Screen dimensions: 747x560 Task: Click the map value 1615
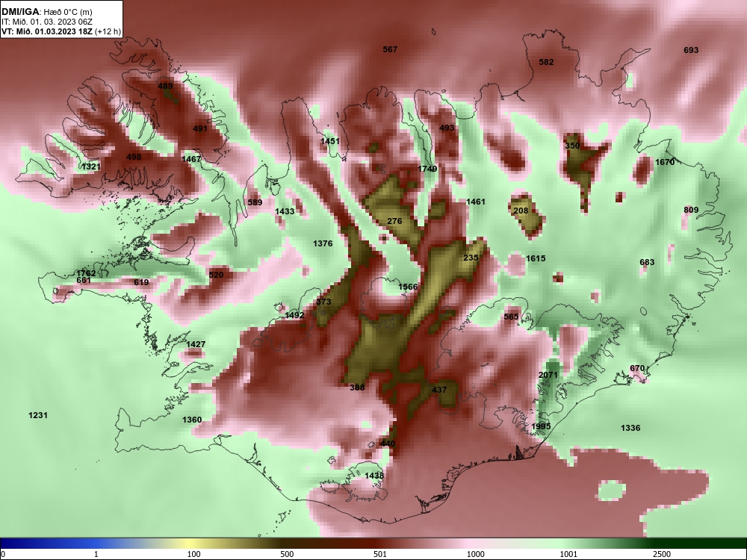[x=536, y=258]
